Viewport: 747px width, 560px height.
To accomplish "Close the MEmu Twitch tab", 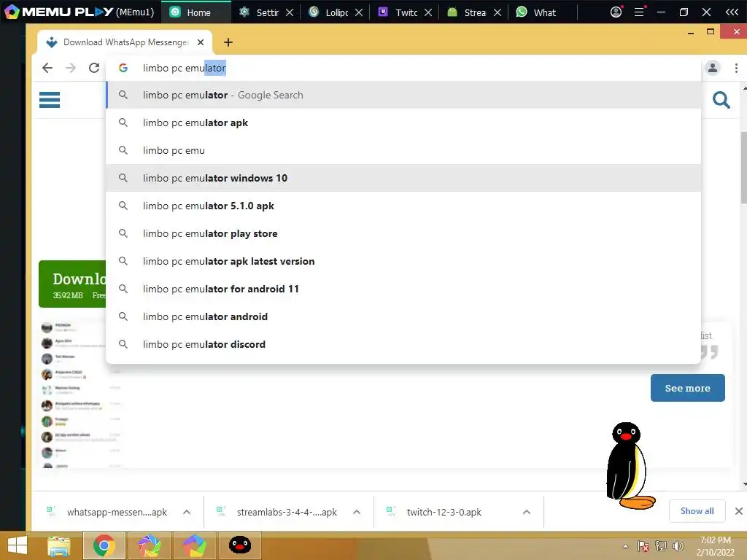I will click(428, 12).
